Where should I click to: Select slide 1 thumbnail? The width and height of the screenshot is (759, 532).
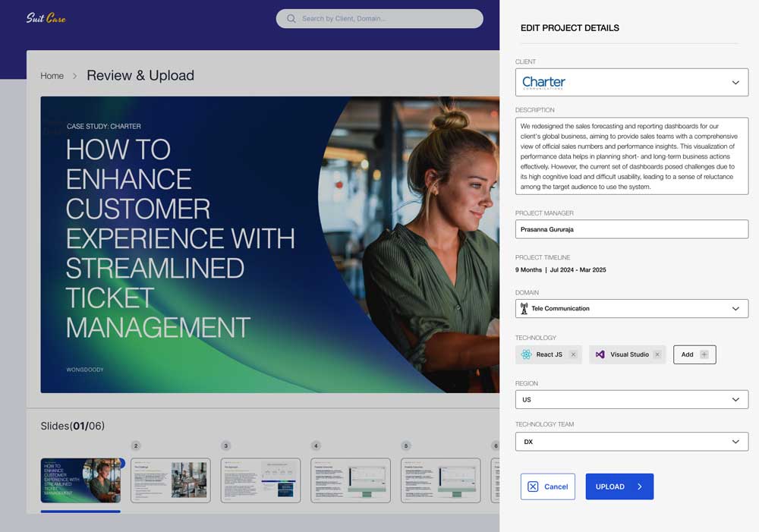click(x=81, y=480)
